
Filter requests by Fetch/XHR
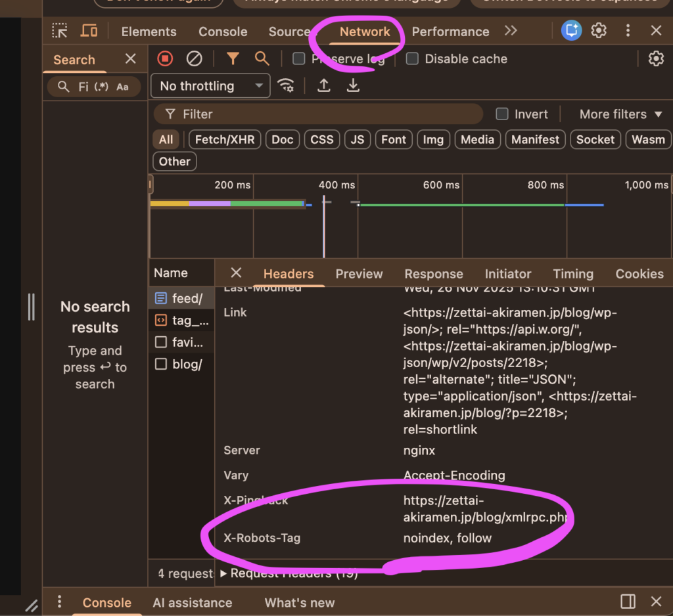point(225,139)
